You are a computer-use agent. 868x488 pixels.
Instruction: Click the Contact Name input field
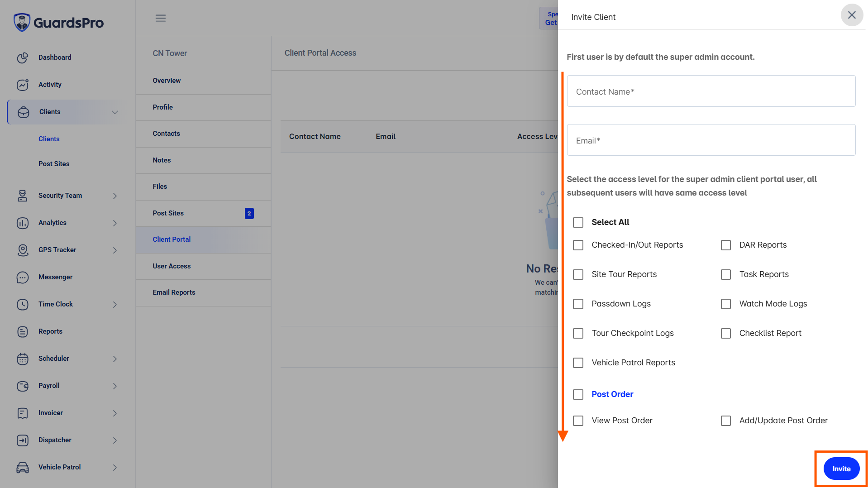(711, 91)
